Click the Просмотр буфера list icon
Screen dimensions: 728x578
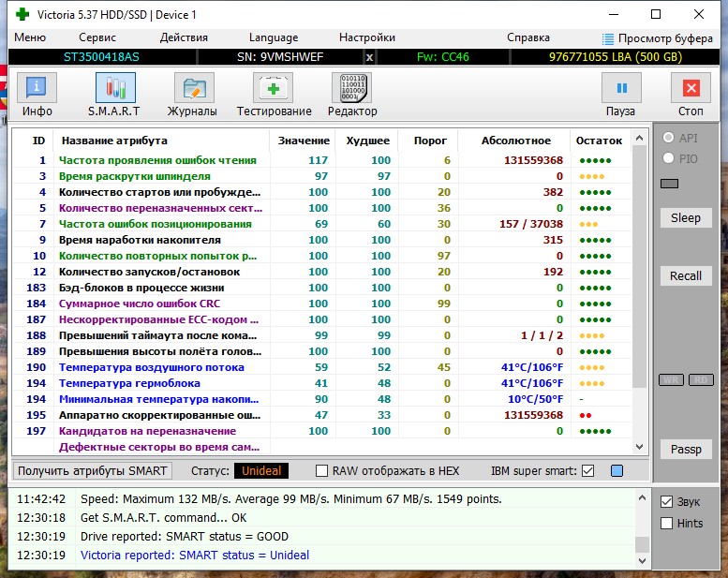(607, 38)
